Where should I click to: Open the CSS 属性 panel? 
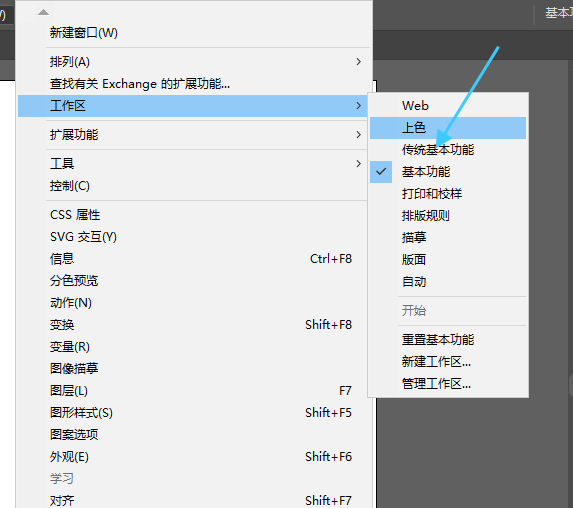tap(193, 215)
